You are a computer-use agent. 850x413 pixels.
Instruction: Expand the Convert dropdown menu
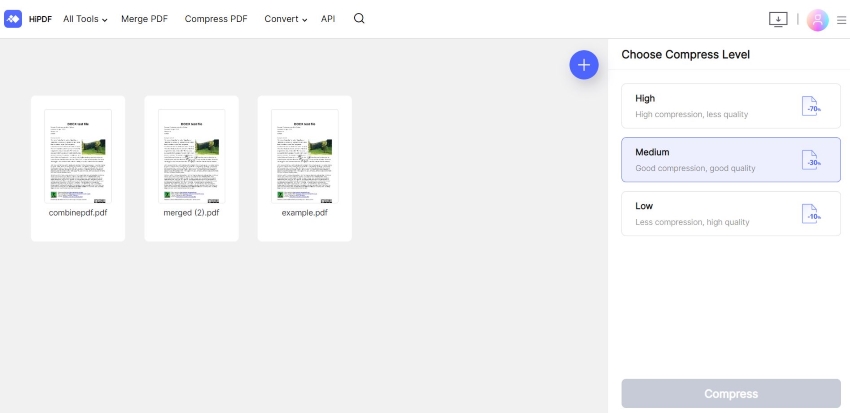point(286,19)
